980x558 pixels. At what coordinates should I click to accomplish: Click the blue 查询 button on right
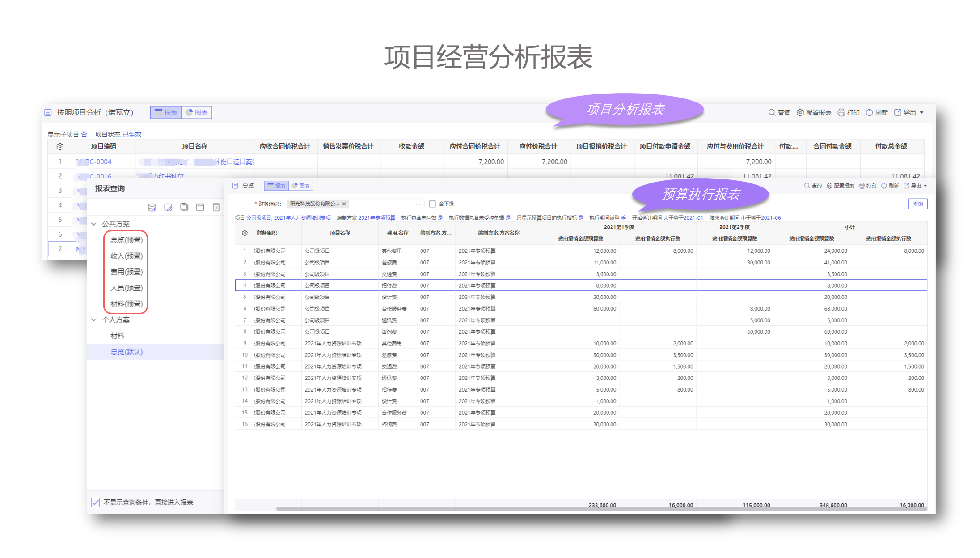pos(917,204)
